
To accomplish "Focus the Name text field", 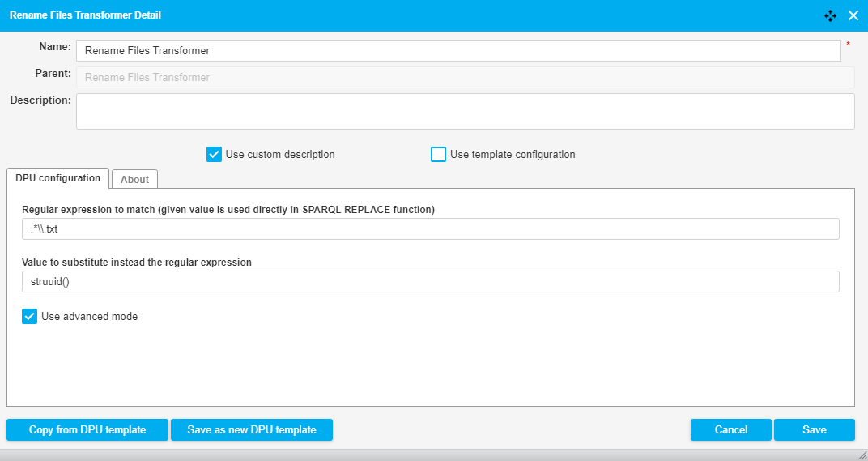I will pyautogui.click(x=458, y=51).
